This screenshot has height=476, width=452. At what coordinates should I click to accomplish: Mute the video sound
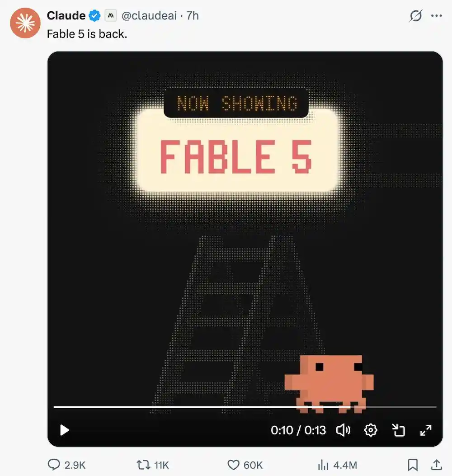pyautogui.click(x=344, y=430)
